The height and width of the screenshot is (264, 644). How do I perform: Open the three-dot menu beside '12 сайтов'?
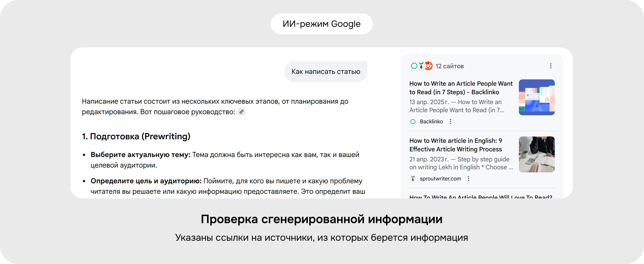[x=551, y=66]
